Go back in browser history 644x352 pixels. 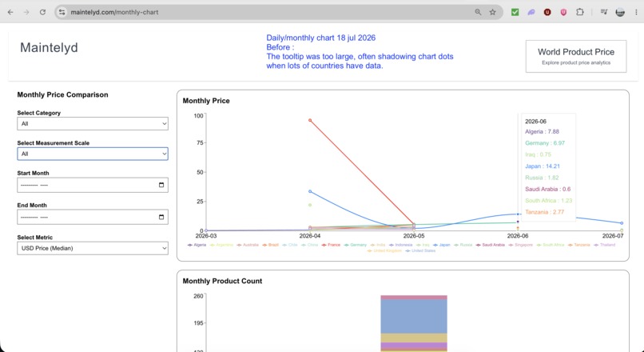pos(10,12)
